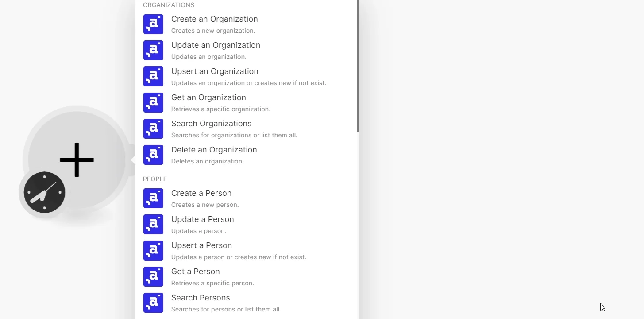
Task: Click the Search Persons title
Action: [201, 298]
